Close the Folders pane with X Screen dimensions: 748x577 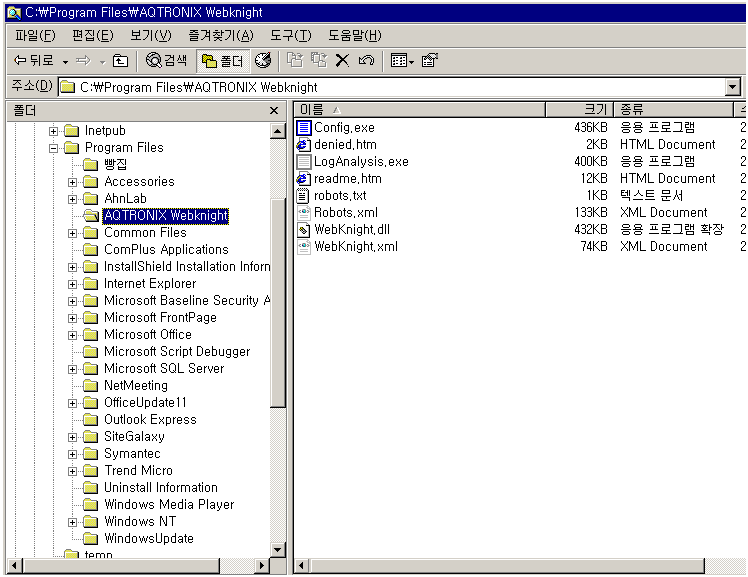point(274,111)
